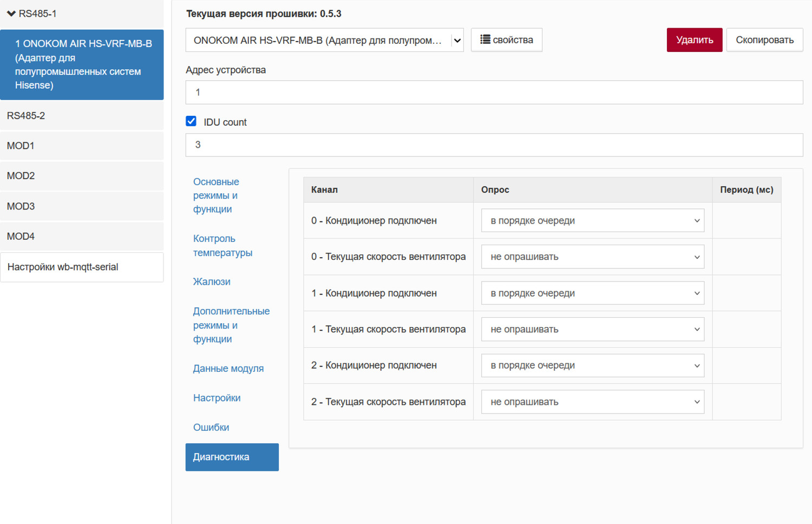
Task: Click the Скопировать button
Action: (764, 40)
